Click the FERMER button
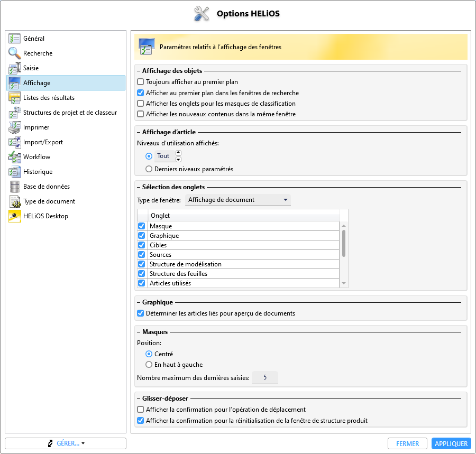The width and height of the screenshot is (476, 454). point(407,443)
